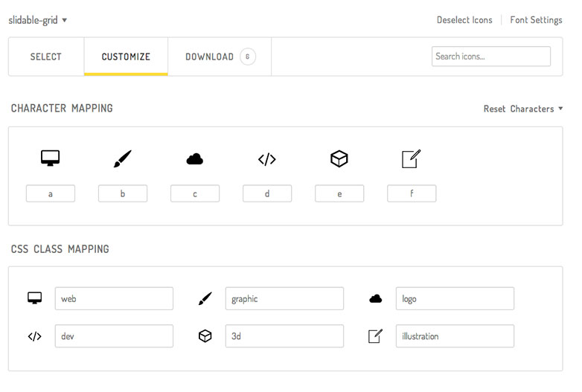Image resolution: width=582 pixels, height=392 pixels.
Task: Edit the character field containing 'c'
Action: point(195,193)
